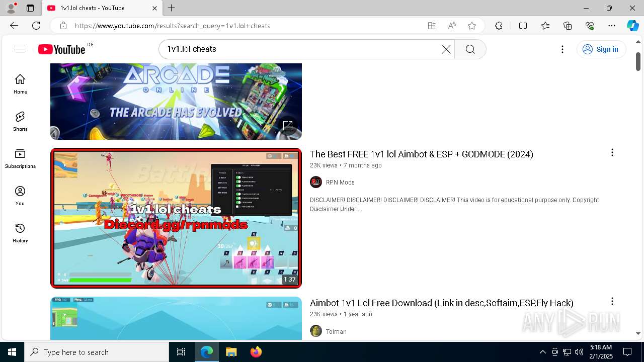Show hidden system tray icons
644x362 pixels.
[542, 352]
